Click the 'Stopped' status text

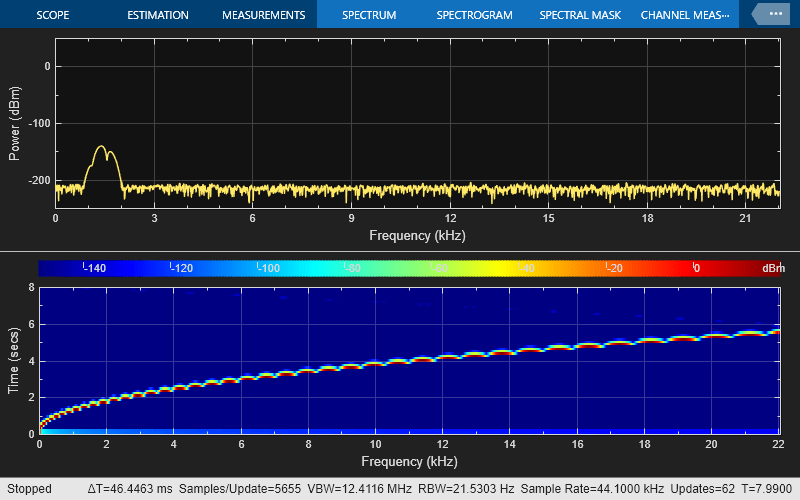(29, 489)
